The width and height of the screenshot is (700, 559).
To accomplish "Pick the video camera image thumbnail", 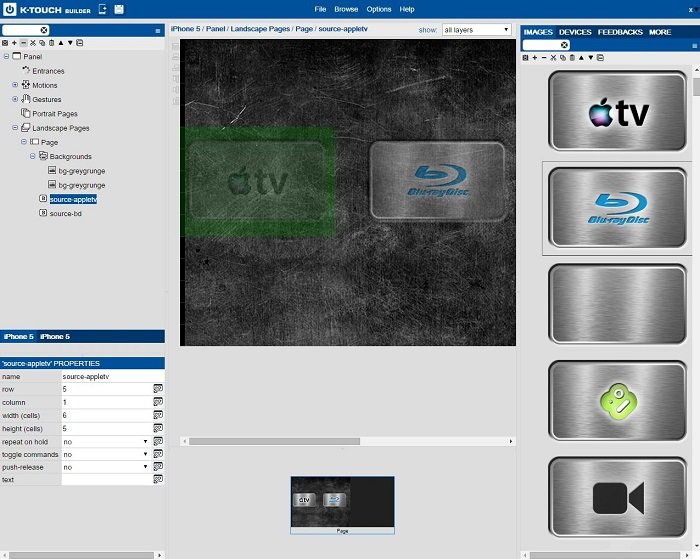I will (617, 497).
